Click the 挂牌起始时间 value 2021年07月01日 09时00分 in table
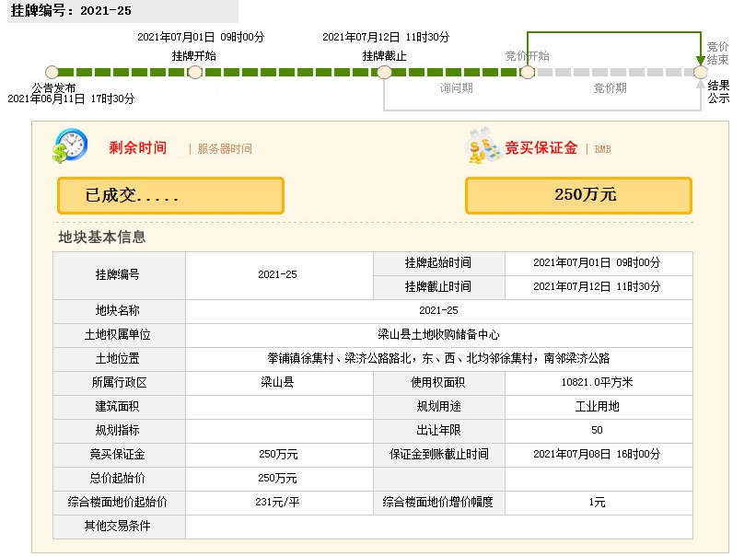The image size is (756, 556). coord(597,263)
